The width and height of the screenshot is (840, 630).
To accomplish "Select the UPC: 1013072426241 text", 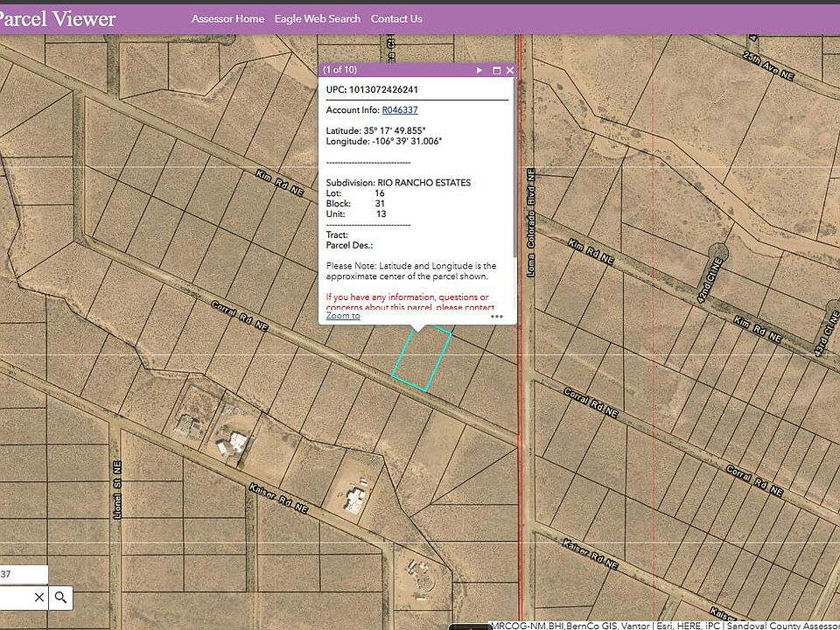I will (373, 89).
